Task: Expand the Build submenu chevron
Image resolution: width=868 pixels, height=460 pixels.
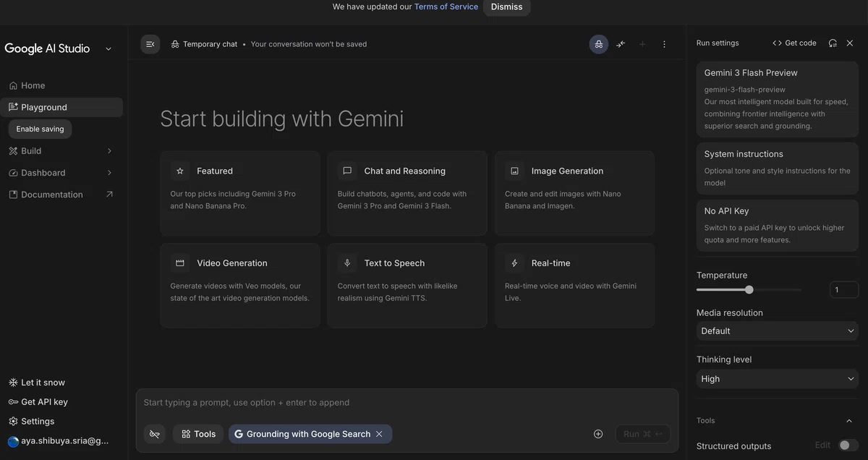Action: (x=109, y=150)
